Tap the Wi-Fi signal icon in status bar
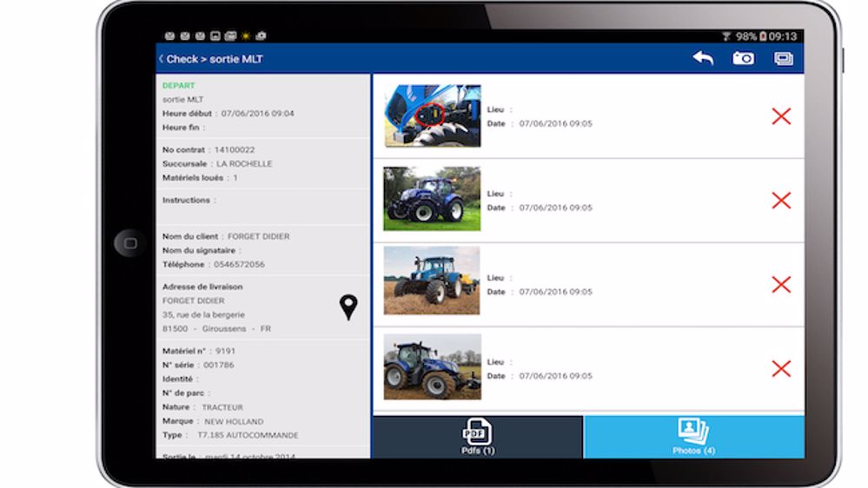This screenshot has height=488, width=868. pyautogui.click(x=726, y=36)
